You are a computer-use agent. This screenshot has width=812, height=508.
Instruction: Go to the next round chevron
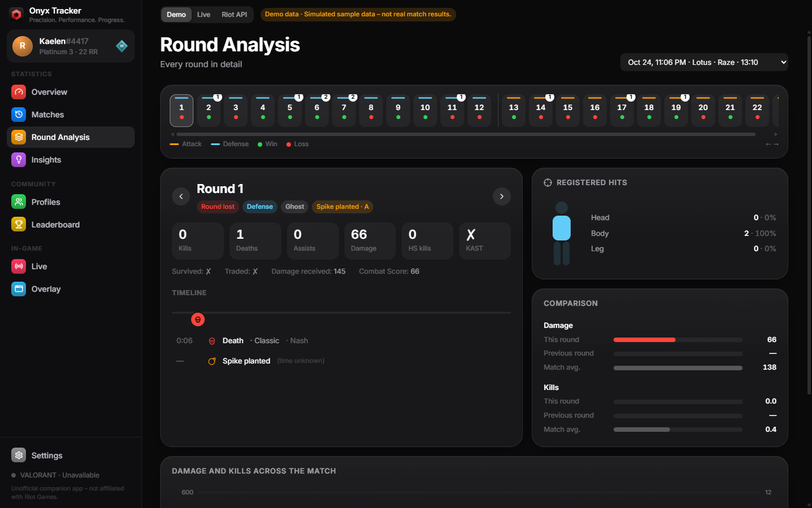(x=502, y=196)
